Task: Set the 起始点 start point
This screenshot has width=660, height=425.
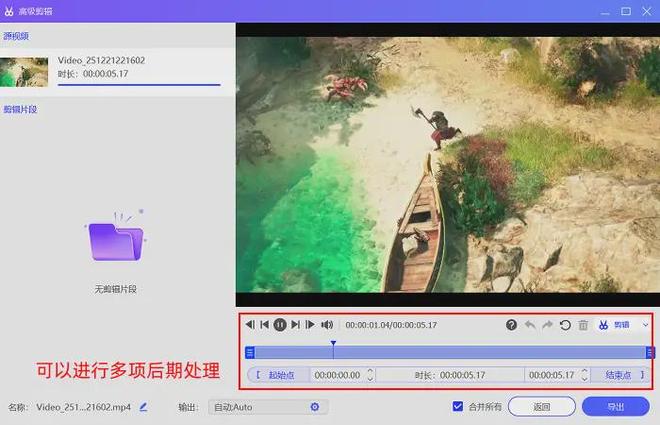Action: tap(279, 375)
